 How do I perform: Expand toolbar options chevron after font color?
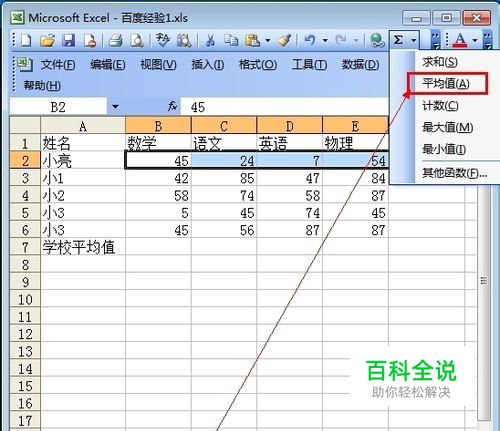pos(487,41)
